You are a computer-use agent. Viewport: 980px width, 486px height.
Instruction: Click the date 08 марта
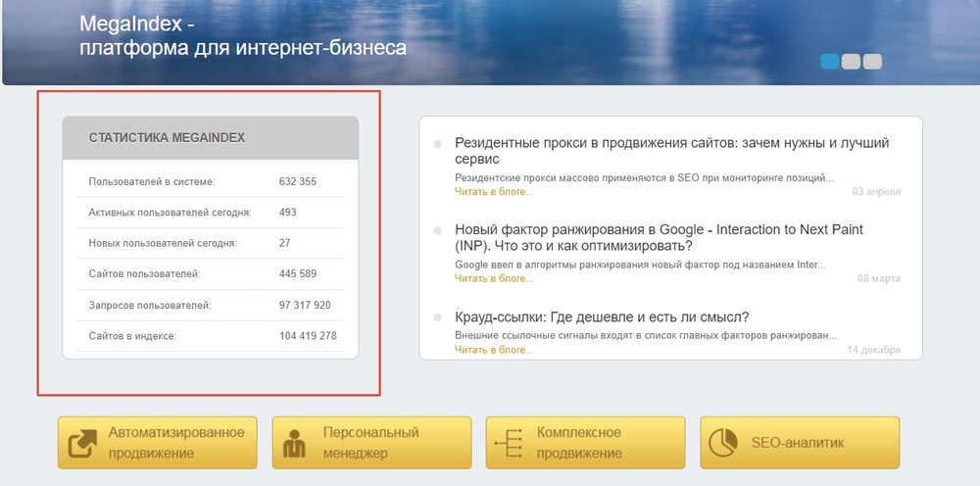coord(879,278)
